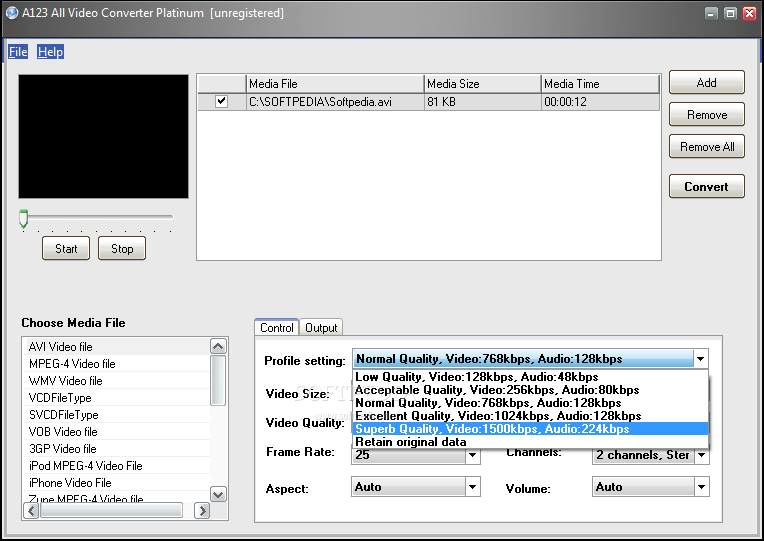The width and height of the screenshot is (764, 541).
Task: Minimize the A123 converter window
Action: tap(711, 13)
